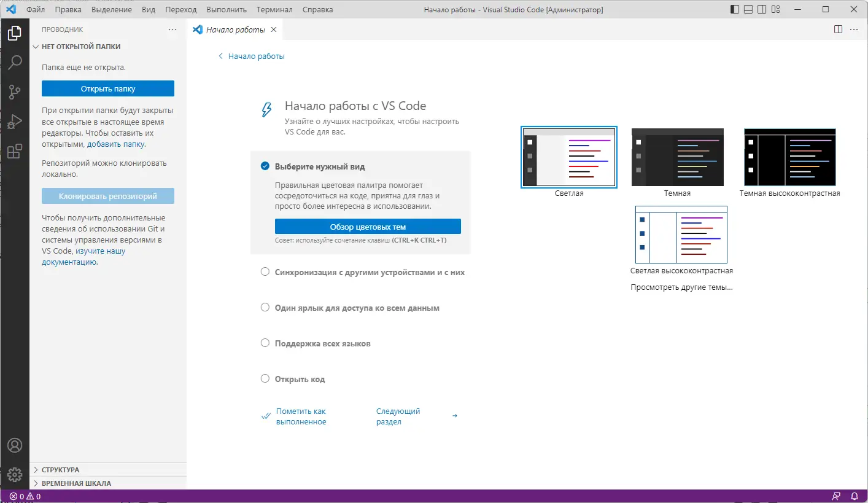The height and width of the screenshot is (503, 868).
Task: Toggle secondary side bar layout icon
Action: click(762, 10)
